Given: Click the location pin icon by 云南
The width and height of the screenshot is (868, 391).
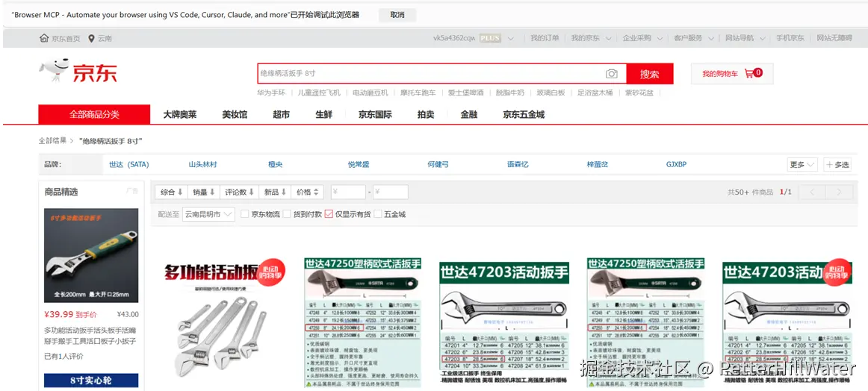Looking at the screenshot, I should pyautogui.click(x=91, y=38).
